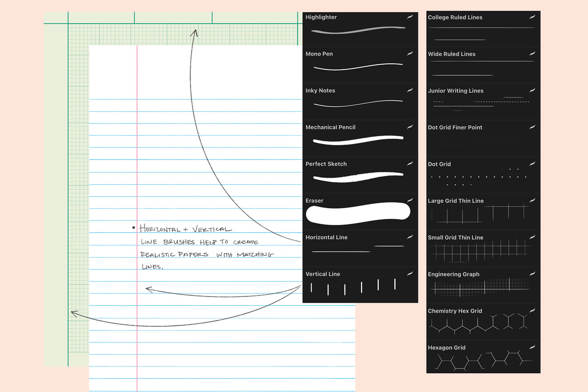This screenshot has height=392, width=588.
Task: Click the stroke icon beside Engineering Graph
Action: tap(532, 274)
